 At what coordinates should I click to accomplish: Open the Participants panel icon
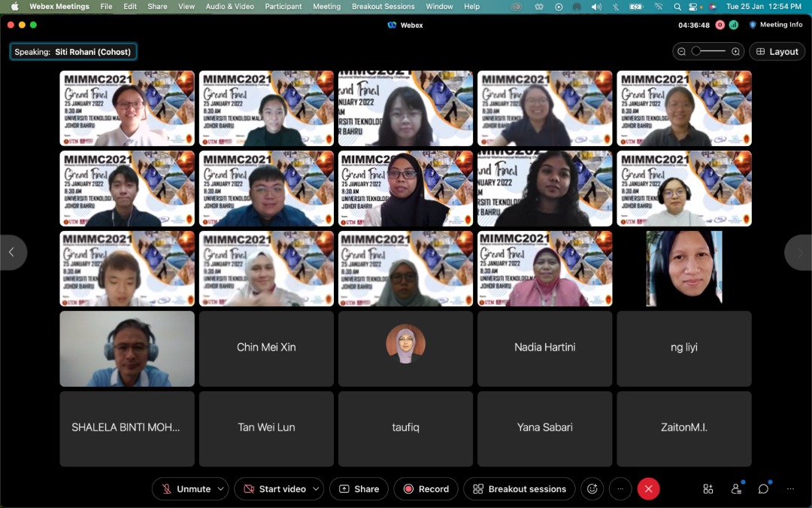(736, 488)
